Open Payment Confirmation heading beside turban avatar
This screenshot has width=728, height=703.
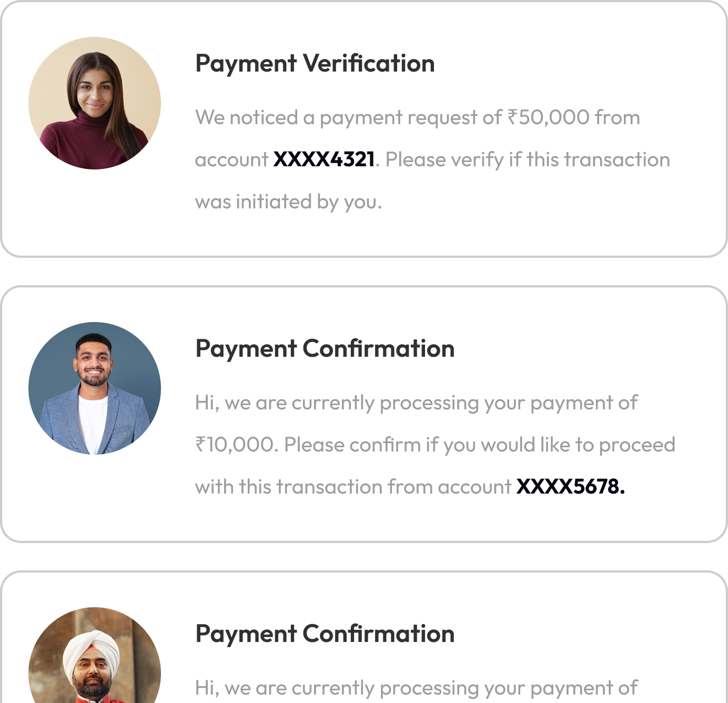(x=325, y=634)
